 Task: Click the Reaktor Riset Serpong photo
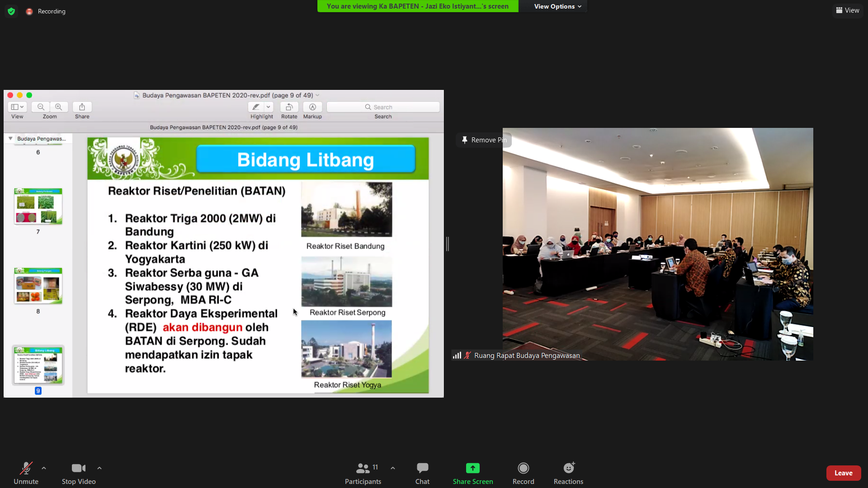347,282
